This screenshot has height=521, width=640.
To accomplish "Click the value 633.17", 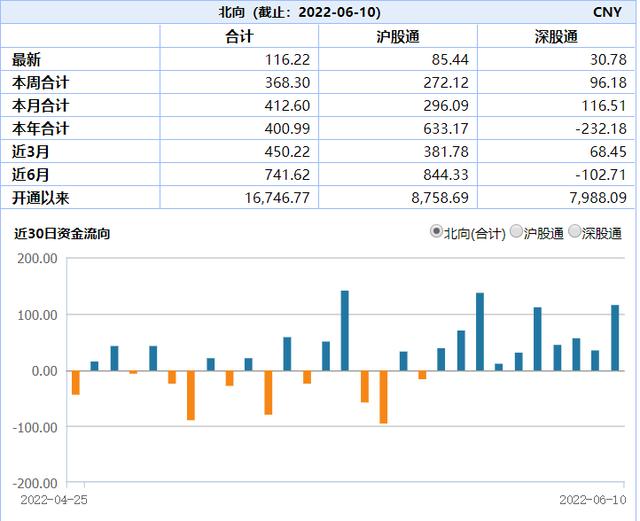I will [x=446, y=129].
